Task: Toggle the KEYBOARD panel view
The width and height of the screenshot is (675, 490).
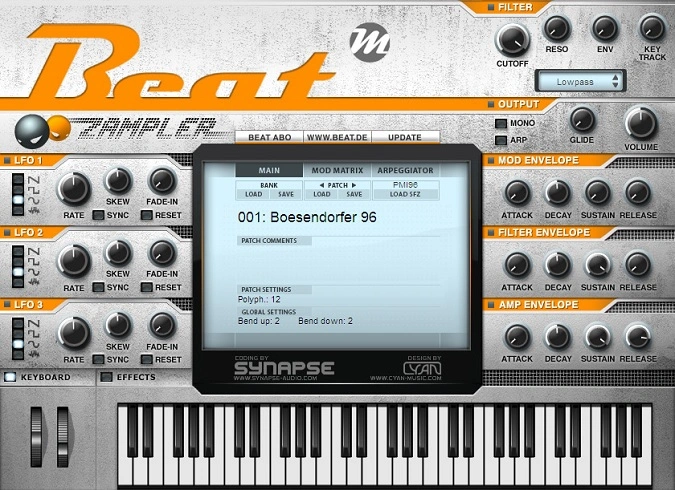Action: [x=9, y=377]
